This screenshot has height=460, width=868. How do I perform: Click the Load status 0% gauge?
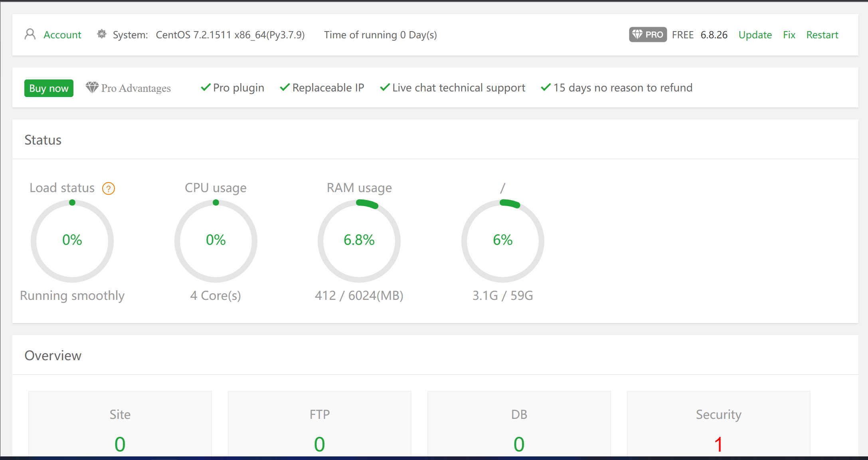point(72,241)
